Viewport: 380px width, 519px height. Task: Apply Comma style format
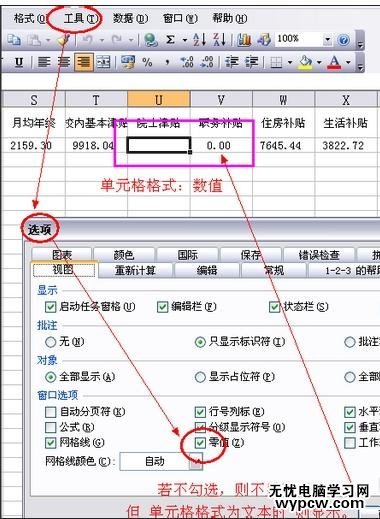167,62
